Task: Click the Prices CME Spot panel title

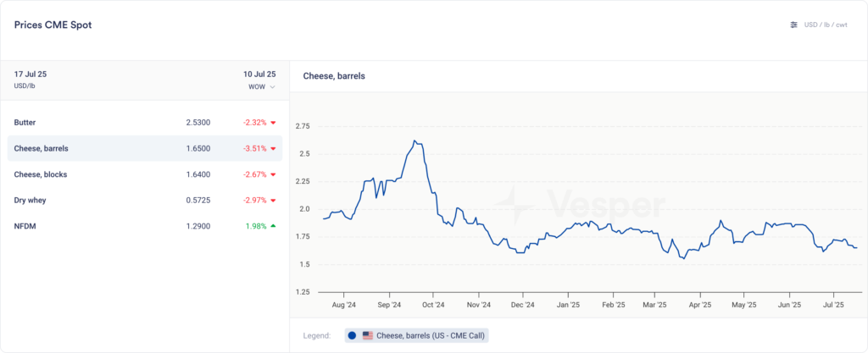Action: 53,25
